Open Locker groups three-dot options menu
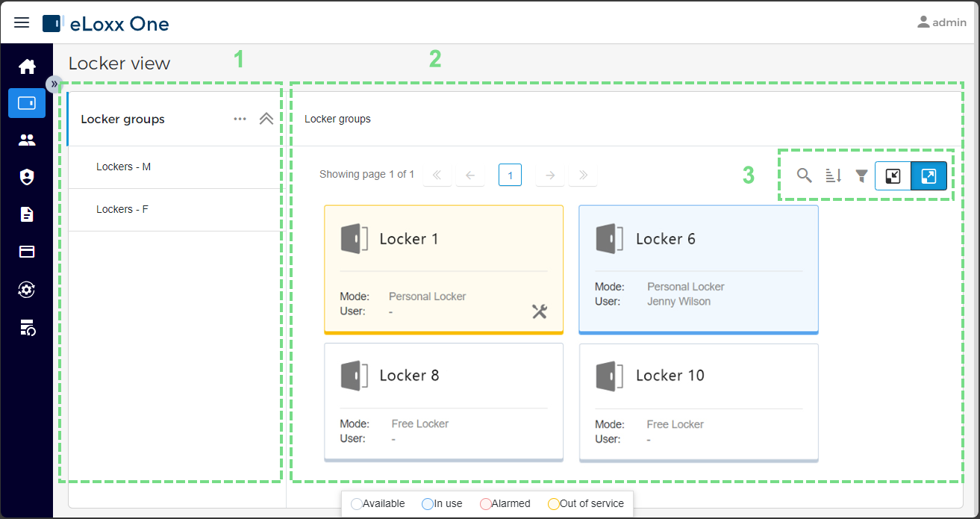 (240, 119)
